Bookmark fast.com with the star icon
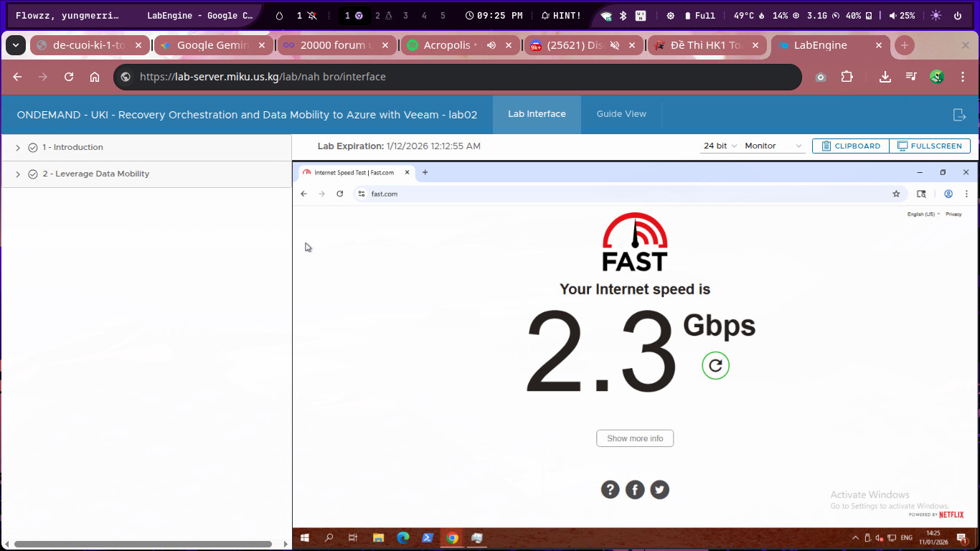Viewport: 980px width, 551px height. pyautogui.click(x=896, y=194)
